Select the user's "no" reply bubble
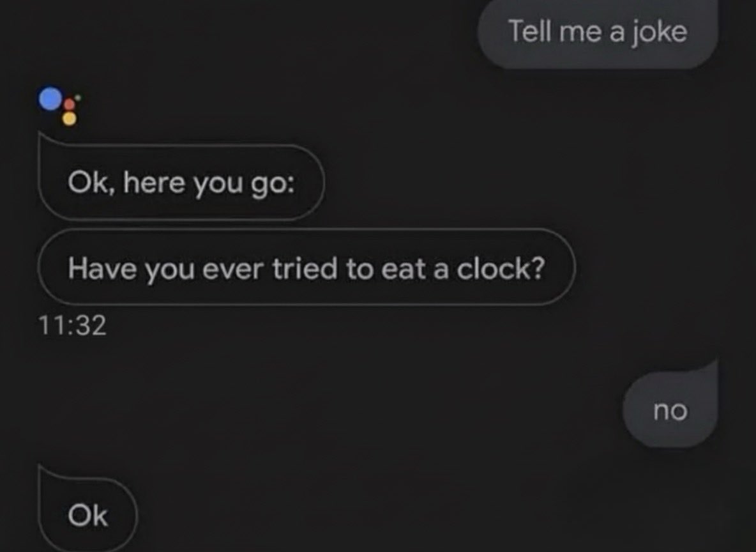Viewport: 756px width, 552px height. tap(670, 411)
